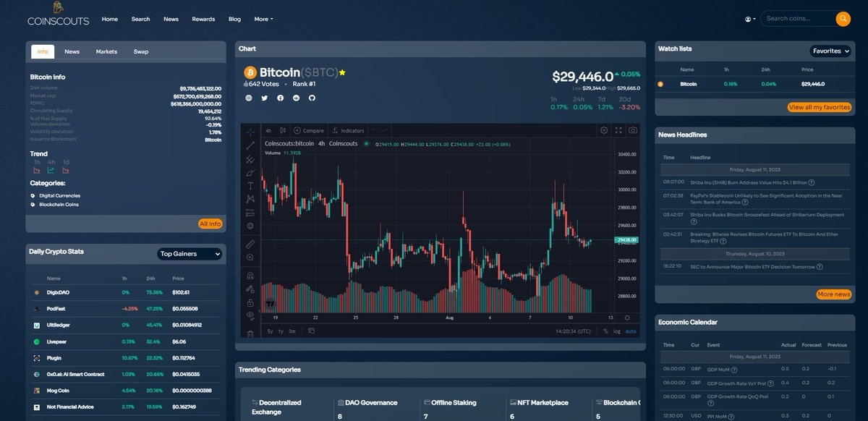Open Bitcoin's Twitter link
Image resolution: width=868 pixels, height=421 pixels.
(265, 98)
